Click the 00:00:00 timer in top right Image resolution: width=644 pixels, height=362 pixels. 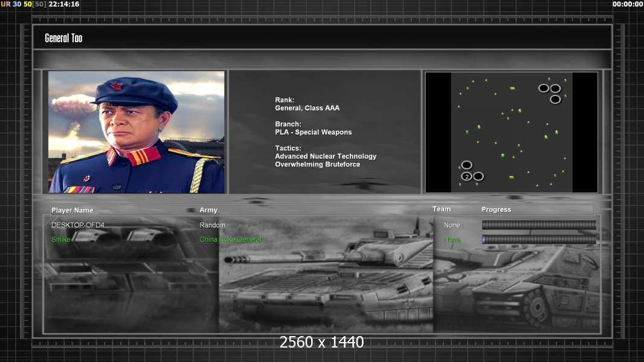(627, 4)
